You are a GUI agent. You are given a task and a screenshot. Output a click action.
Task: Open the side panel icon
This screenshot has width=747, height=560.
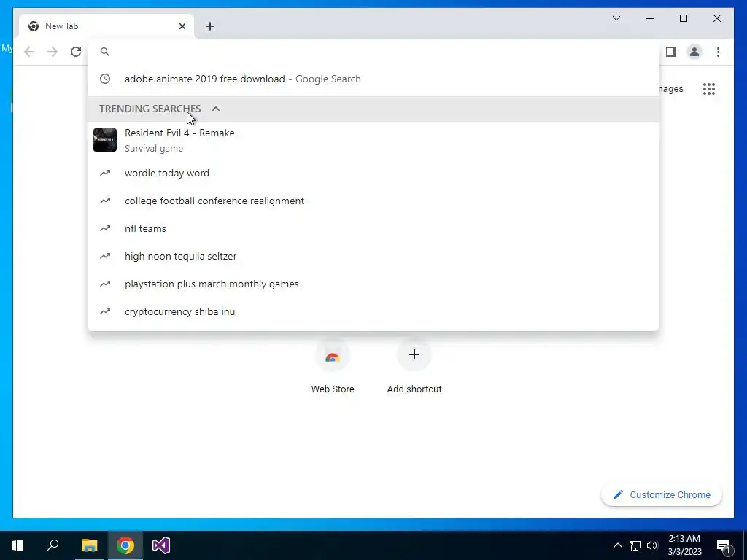point(671,52)
